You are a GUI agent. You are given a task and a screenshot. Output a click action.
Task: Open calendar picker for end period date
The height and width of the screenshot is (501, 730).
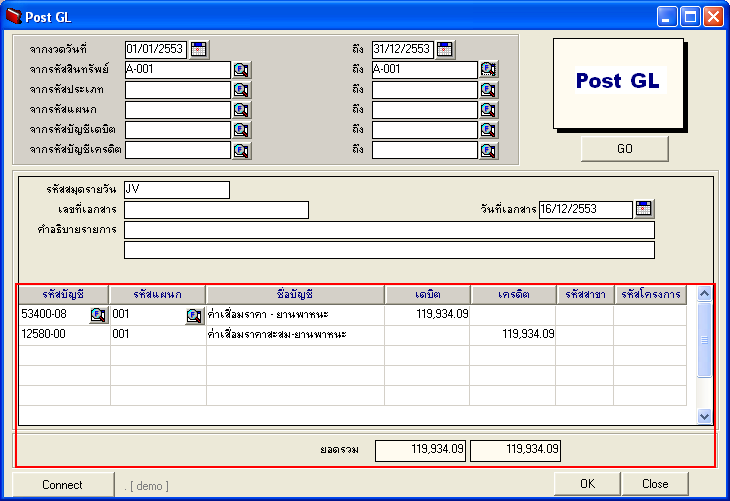[x=445, y=49]
